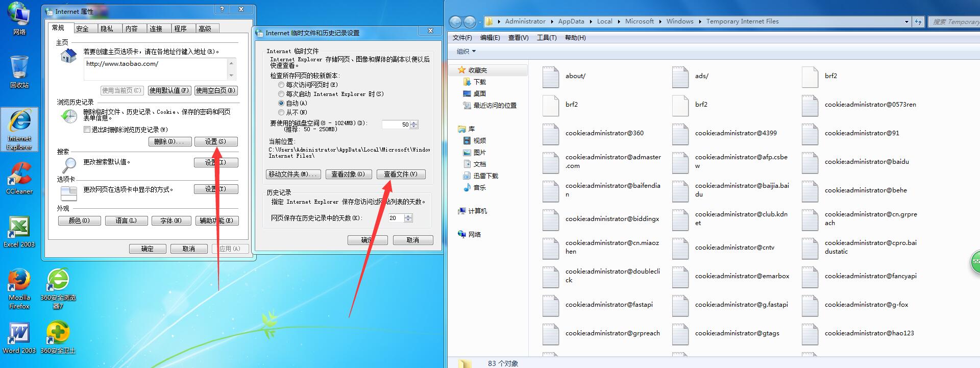Launch the Mozilla Firefox desktop shortcut
The width and height of the screenshot is (980, 368).
[19, 289]
